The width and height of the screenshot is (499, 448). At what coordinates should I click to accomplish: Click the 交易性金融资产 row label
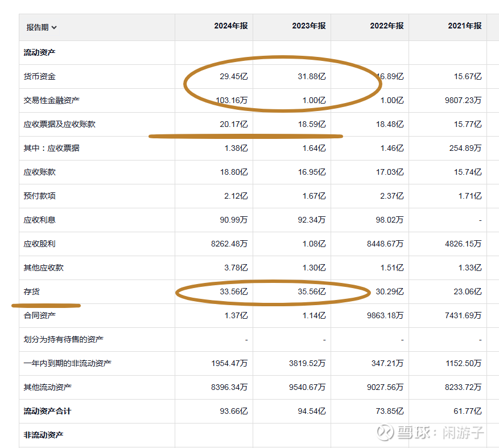pos(52,100)
